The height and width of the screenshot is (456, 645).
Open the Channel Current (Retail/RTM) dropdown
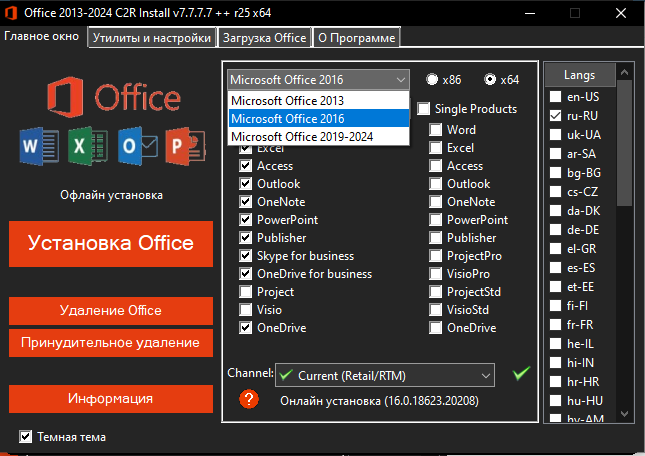(x=385, y=375)
